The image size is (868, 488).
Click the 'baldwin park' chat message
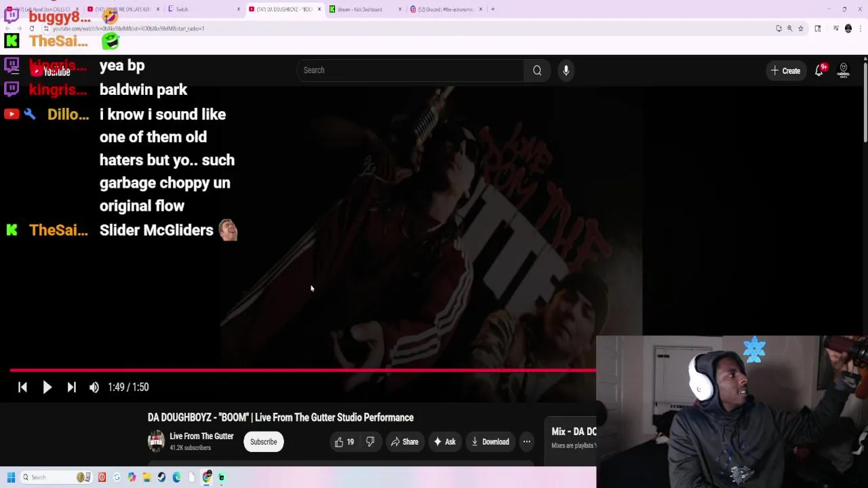(143, 89)
